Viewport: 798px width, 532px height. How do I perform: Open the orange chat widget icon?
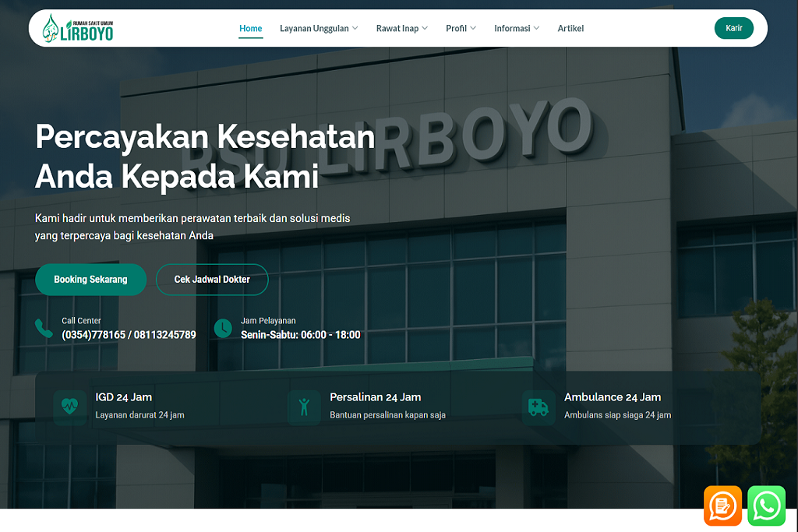coord(722,506)
